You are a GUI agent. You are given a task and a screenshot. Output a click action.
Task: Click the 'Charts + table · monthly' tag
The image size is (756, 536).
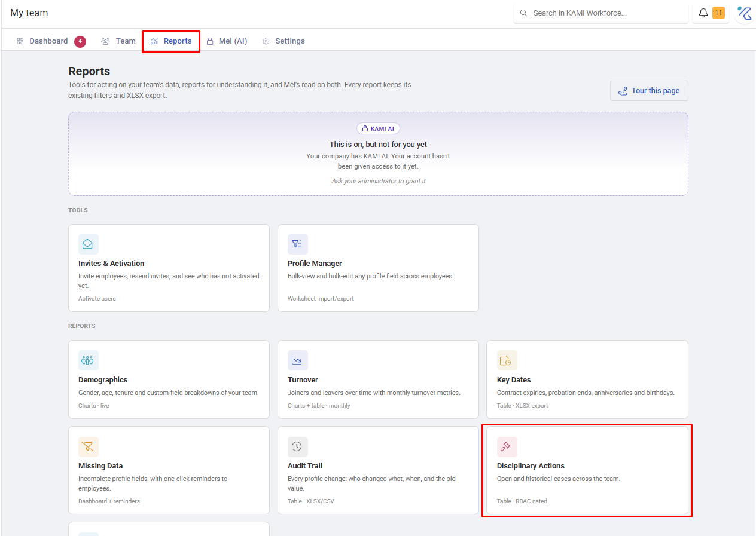pyautogui.click(x=319, y=405)
